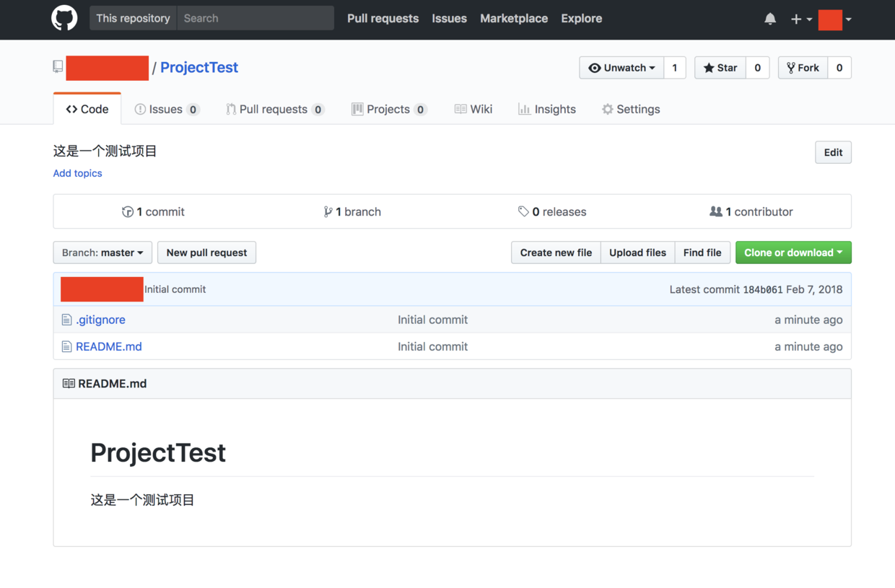Start a New pull request
The height and width of the screenshot is (588, 895).
coord(206,253)
